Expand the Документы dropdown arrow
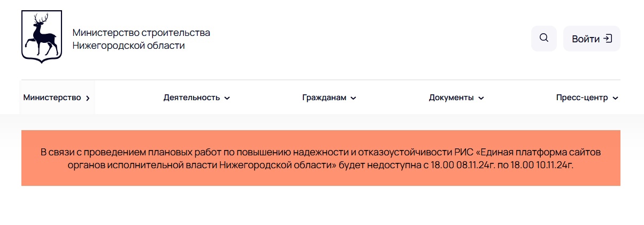644x225 pixels. [x=481, y=98]
